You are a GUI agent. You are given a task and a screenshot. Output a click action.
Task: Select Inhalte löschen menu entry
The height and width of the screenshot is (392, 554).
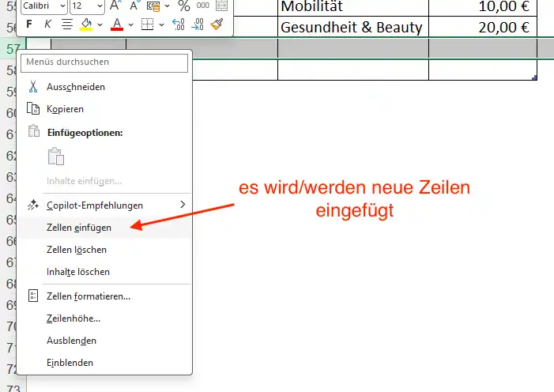104,272
